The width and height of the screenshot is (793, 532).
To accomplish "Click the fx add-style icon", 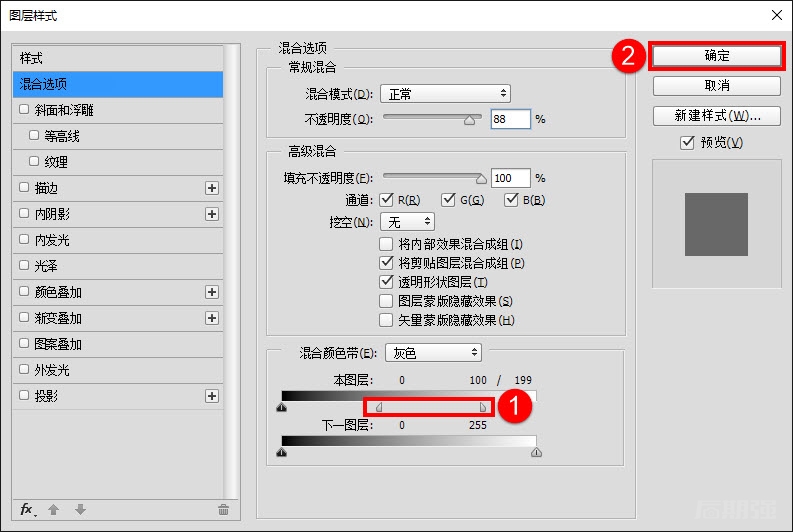I will 28,510.
